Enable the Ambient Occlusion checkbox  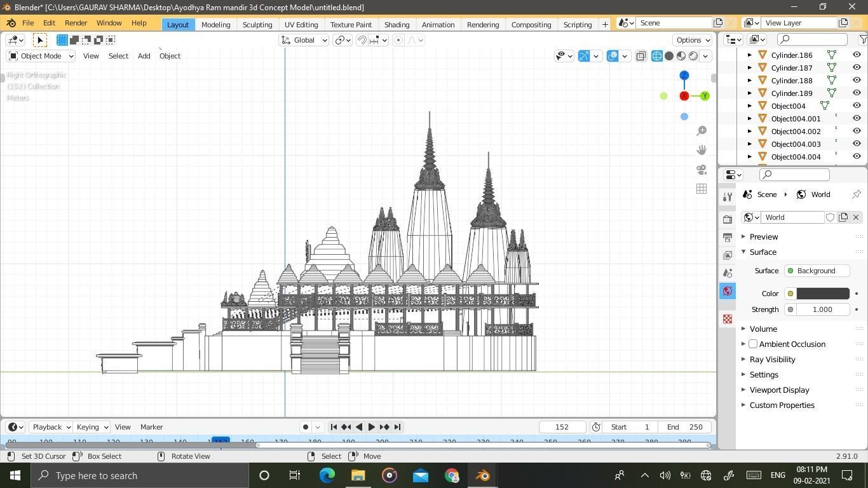point(753,344)
